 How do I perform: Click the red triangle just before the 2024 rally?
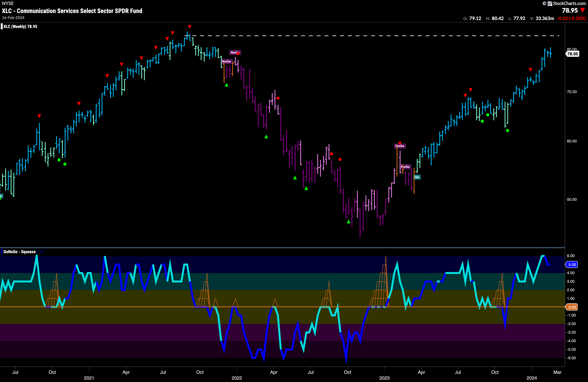pyautogui.click(x=530, y=70)
